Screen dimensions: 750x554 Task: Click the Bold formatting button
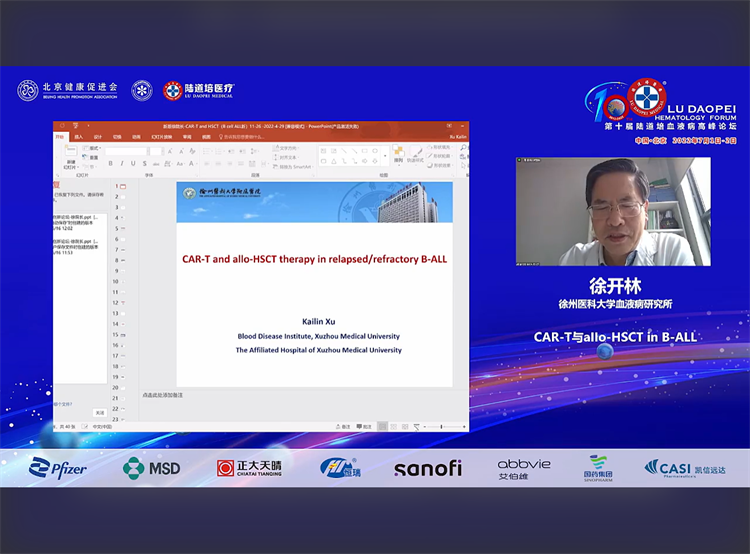pos(110,163)
